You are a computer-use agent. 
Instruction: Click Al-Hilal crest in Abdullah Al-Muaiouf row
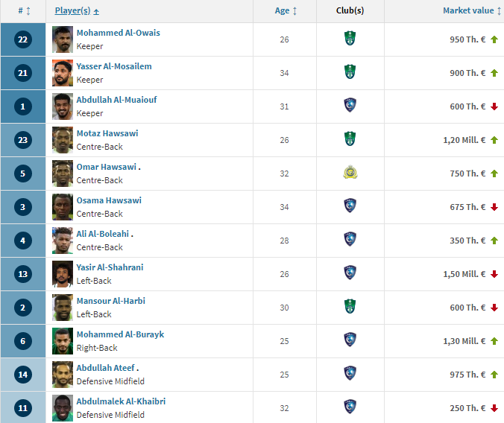click(x=350, y=105)
